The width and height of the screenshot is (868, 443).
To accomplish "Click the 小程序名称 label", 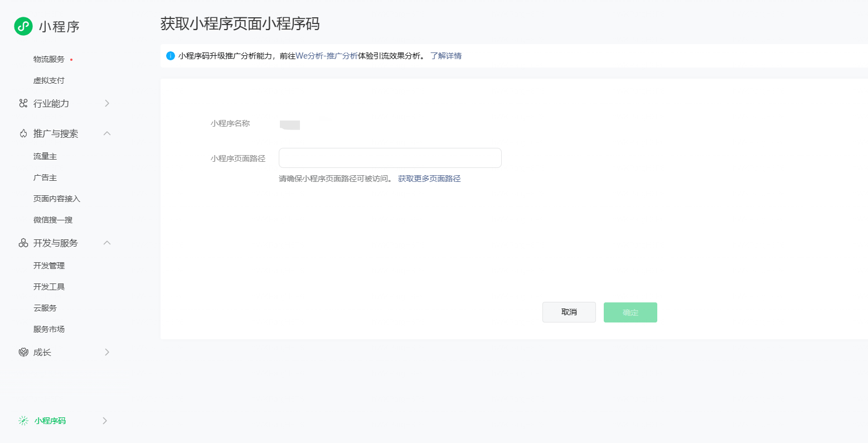I will point(230,123).
